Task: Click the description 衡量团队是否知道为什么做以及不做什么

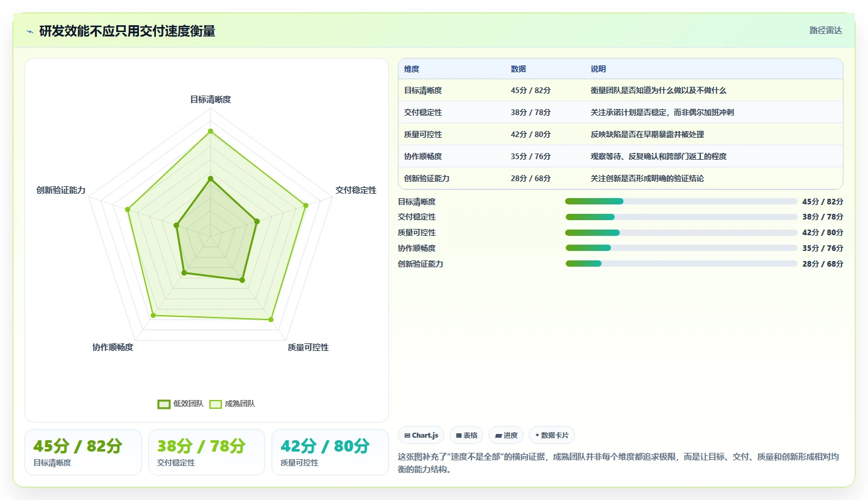Action: click(659, 91)
